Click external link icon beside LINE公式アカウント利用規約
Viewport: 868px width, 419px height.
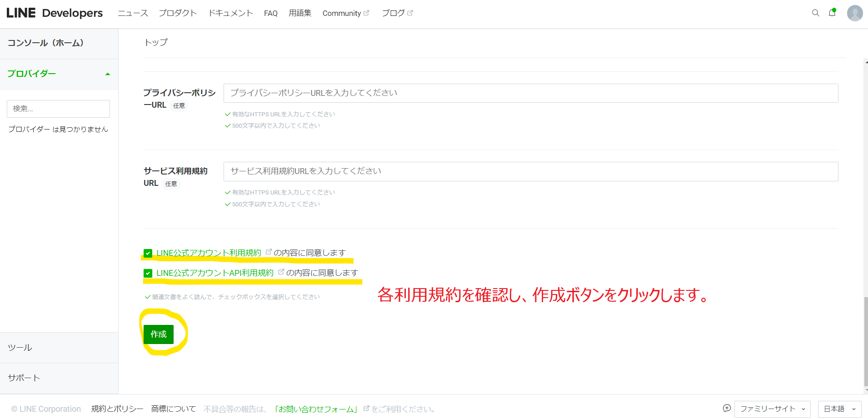click(x=269, y=252)
